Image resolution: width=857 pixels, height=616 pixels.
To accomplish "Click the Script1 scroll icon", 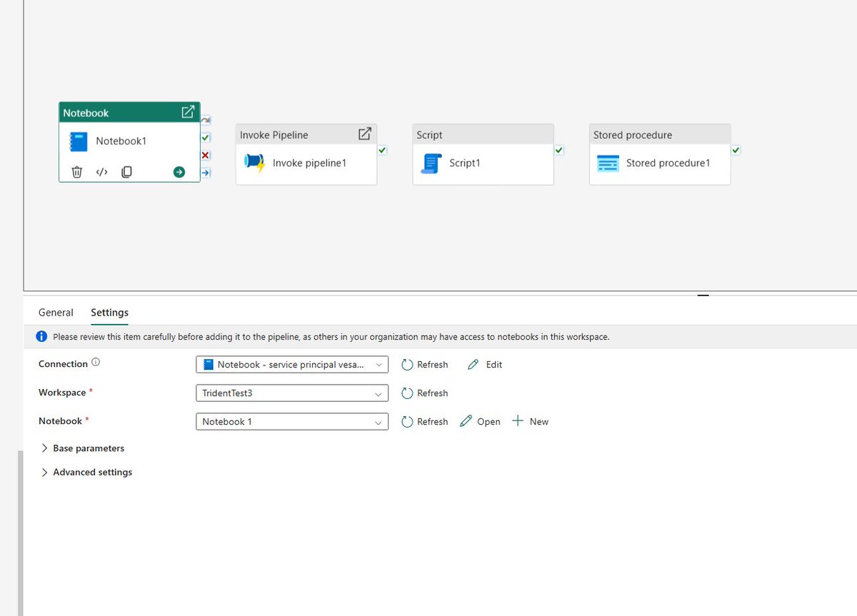I will pyautogui.click(x=431, y=163).
